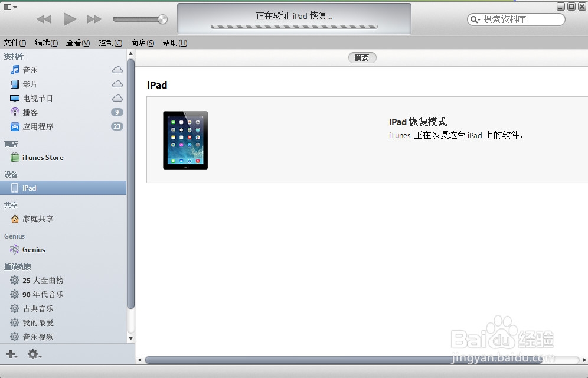Open the Genius atom icon item

coord(15,249)
